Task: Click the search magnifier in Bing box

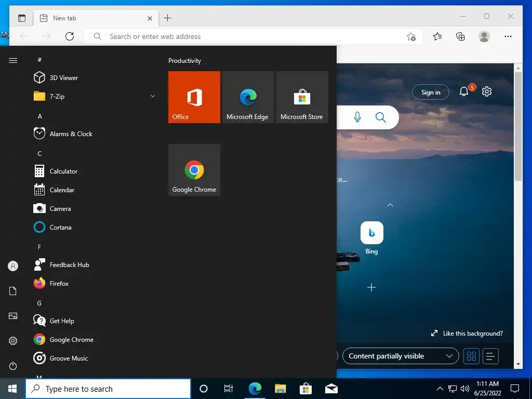Action: point(381,117)
